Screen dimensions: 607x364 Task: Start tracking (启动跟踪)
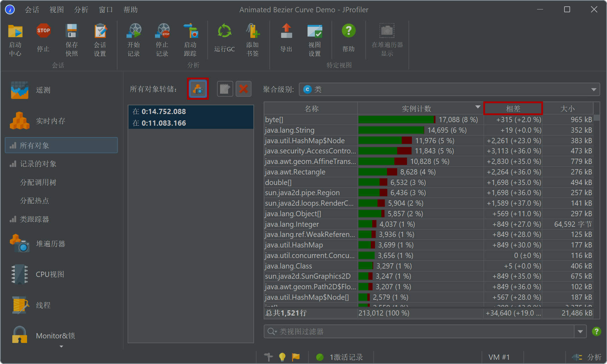point(191,40)
